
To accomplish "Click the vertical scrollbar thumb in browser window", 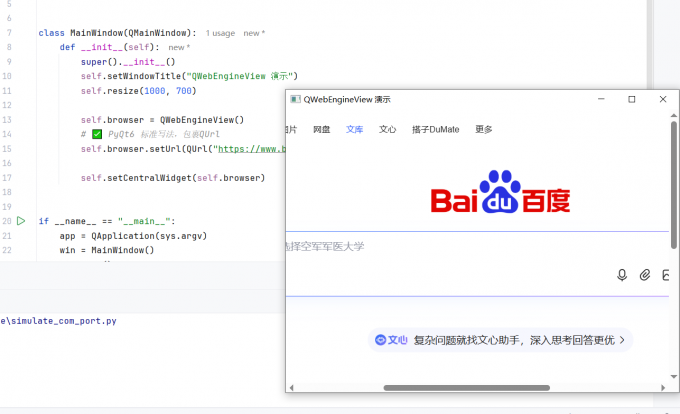I will (x=673, y=185).
